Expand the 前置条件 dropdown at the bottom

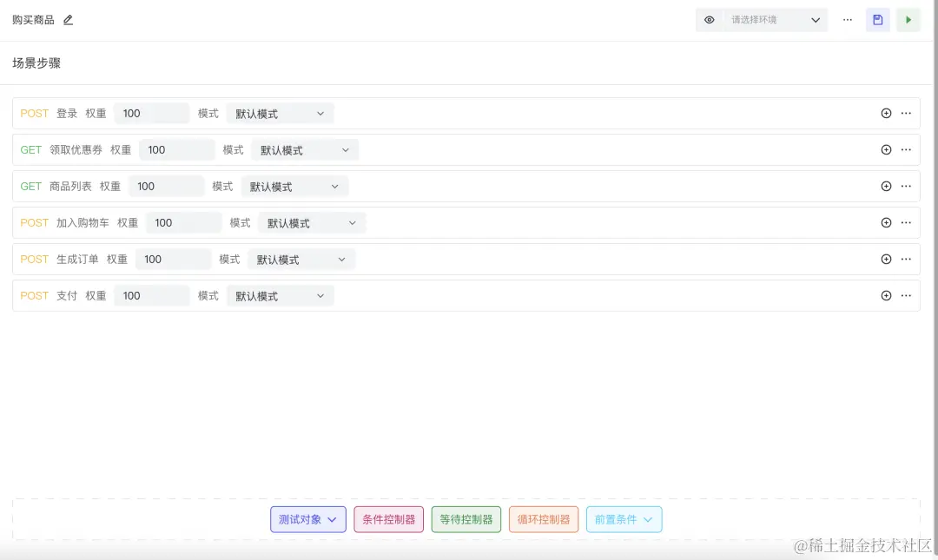(624, 519)
